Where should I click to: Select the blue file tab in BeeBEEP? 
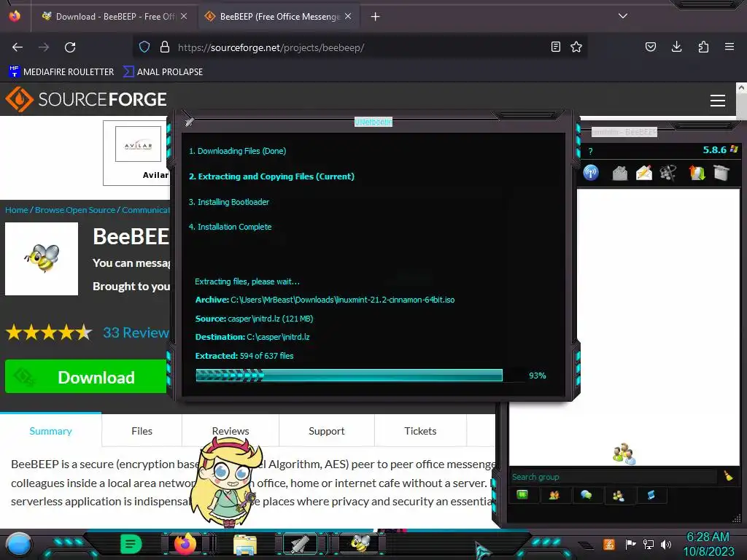click(651, 495)
